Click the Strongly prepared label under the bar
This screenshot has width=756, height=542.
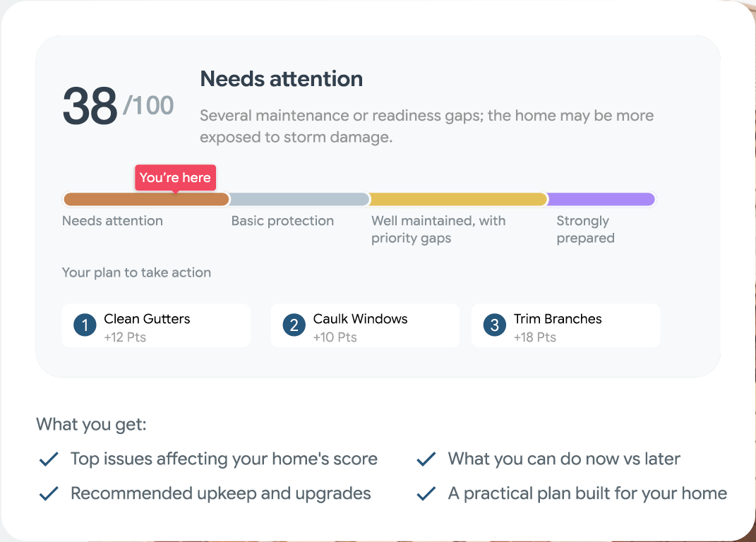(585, 229)
